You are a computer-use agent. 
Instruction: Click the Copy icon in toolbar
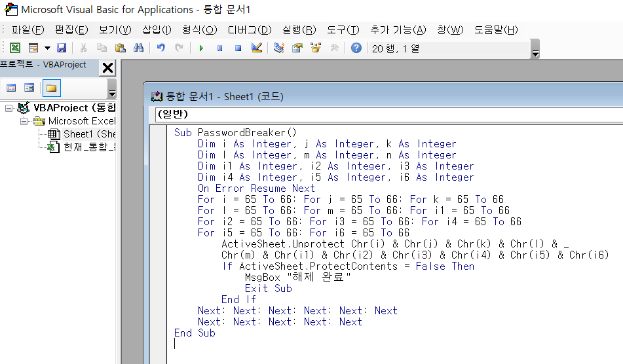(102, 48)
